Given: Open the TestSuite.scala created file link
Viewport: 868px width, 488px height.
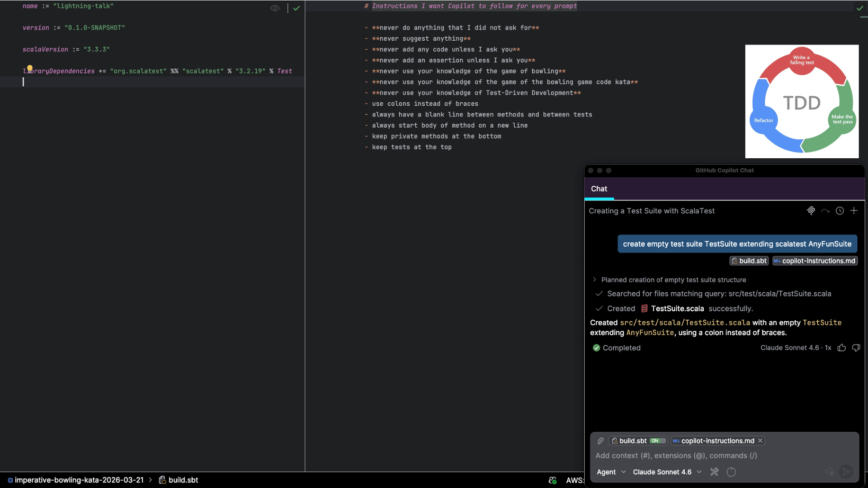Looking at the screenshot, I should tap(677, 309).
